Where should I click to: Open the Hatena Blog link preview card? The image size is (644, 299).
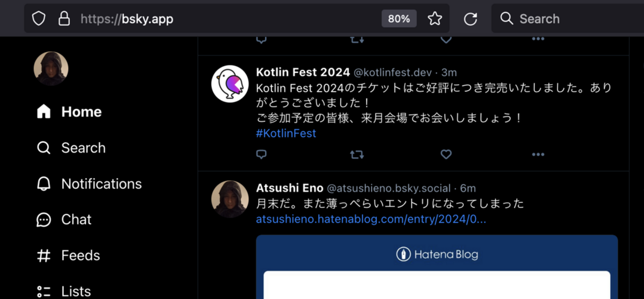click(x=436, y=268)
